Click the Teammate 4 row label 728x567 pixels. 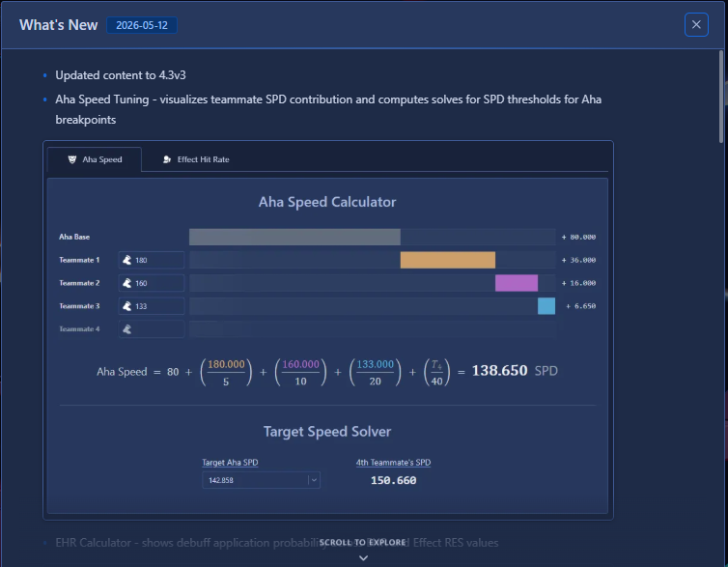pos(79,328)
